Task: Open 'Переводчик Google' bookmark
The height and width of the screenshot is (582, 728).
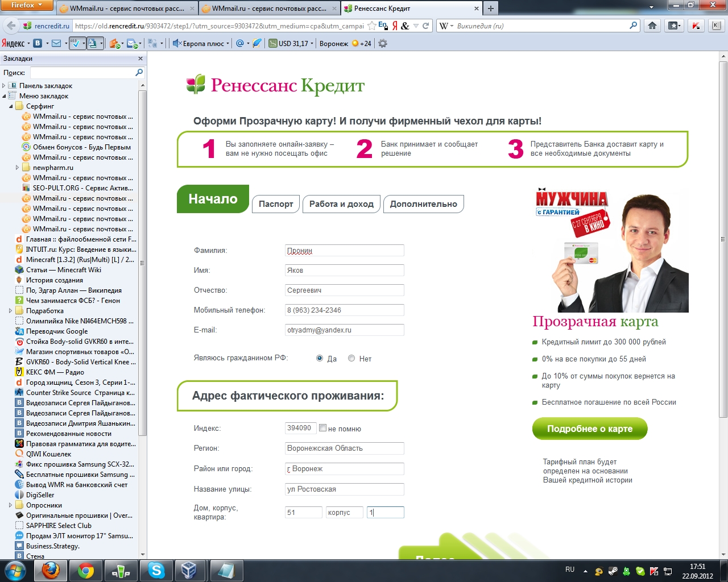Action: (x=57, y=331)
